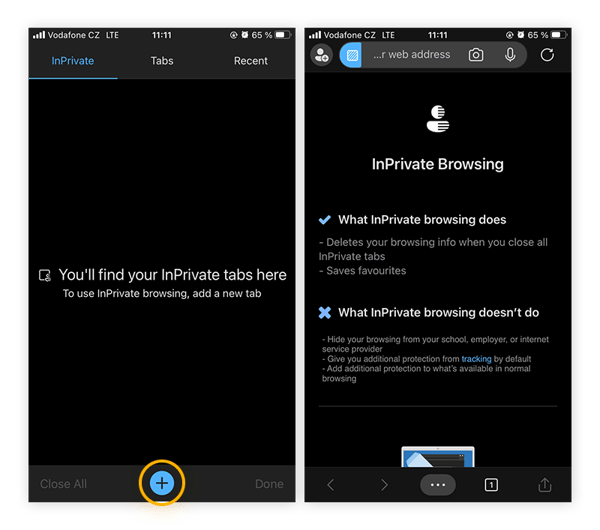This screenshot has height=530, width=600.
Task: Tap 'What InPrivate browsing does' heading
Action: pyautogui.click(x=422, y=220)
